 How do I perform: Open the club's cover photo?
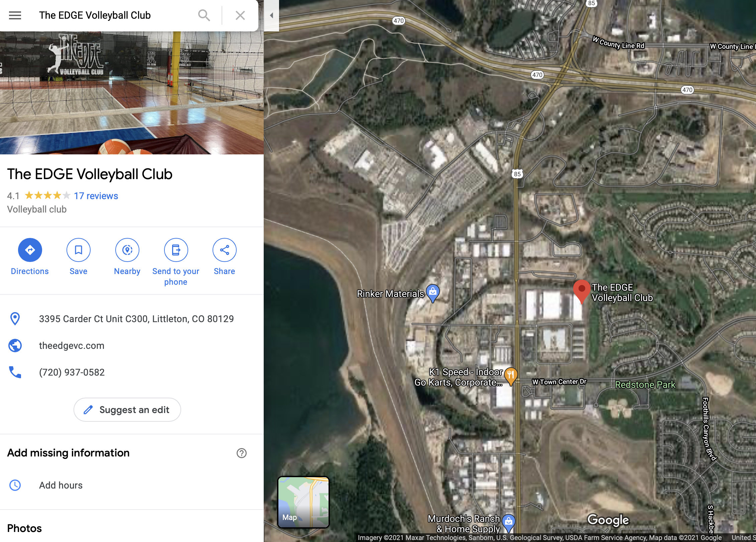tap(132, 93)
